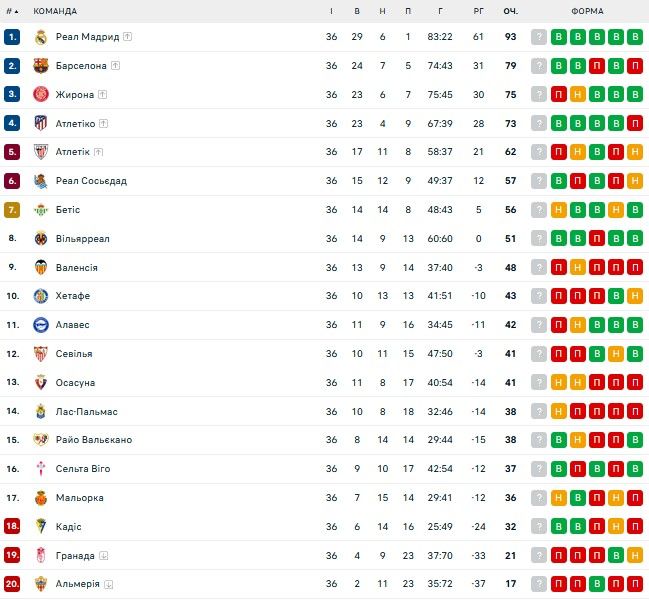Click the Real Madrid club crest
The width and height of the screenshot is (649, 600).
pos(41,37)
